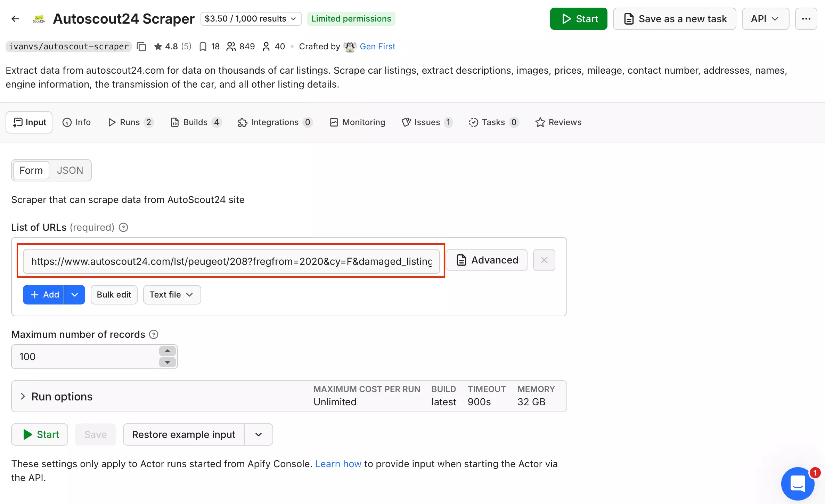Screen dimensions: 825x504
Task: Open the pricing $3.50 / 1,000 results dropdown
Action: point(251,19)
